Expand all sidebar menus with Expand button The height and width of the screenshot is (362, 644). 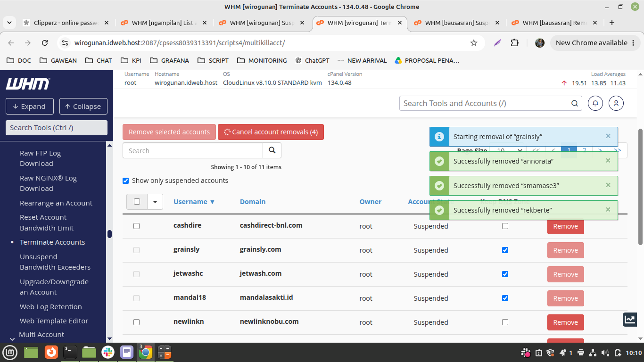(30, 106)
